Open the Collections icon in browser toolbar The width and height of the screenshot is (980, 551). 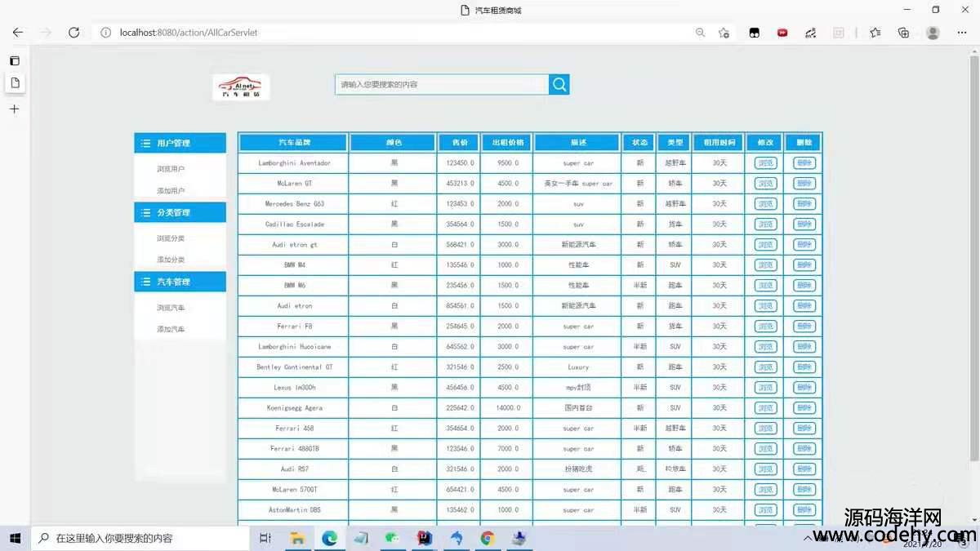903,33
